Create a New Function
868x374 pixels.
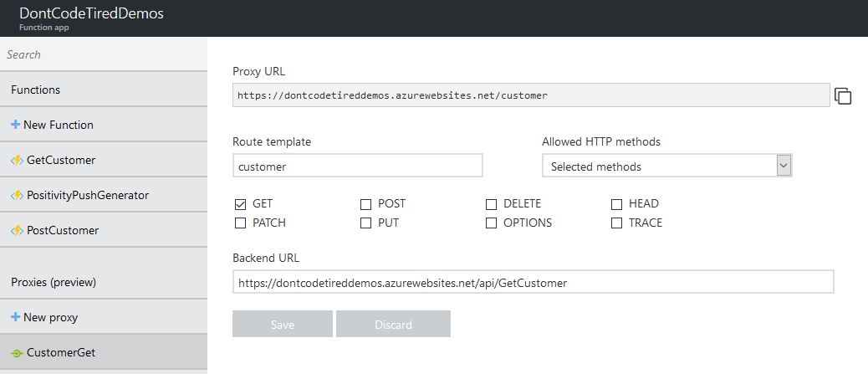pos(104,125)
